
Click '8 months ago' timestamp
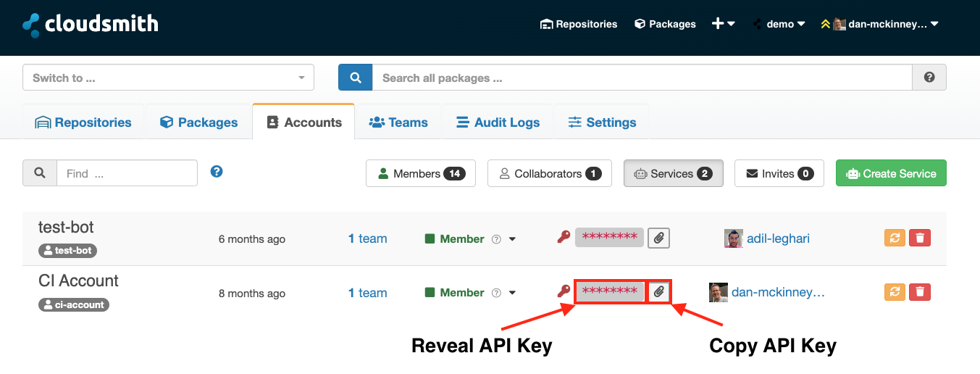coord(252,294)
